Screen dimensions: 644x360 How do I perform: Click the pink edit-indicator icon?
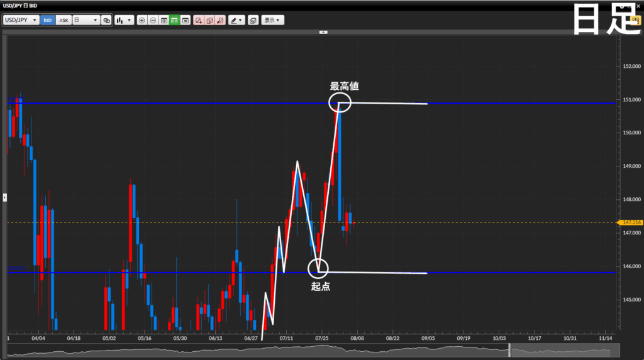(x=209, y=20)
